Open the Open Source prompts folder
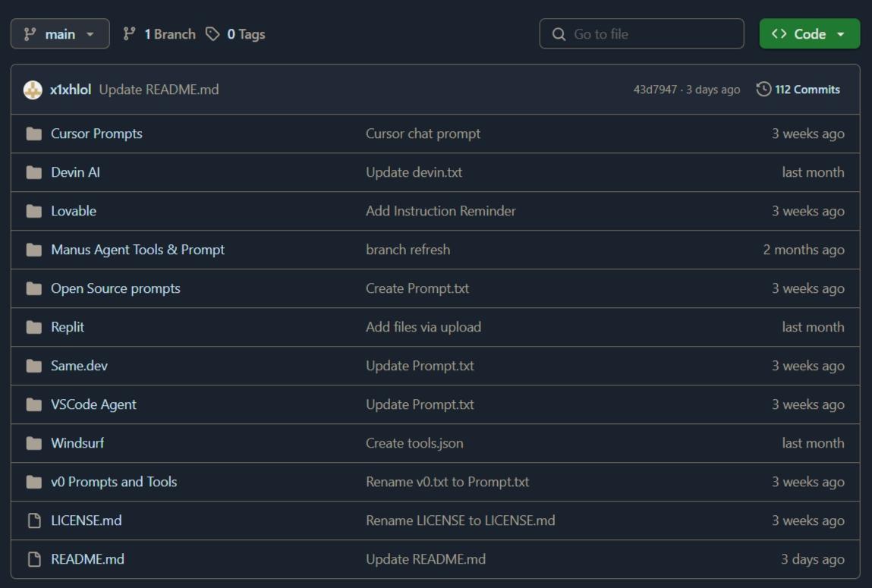Screen dimensions: 872x588 tap(115, 288)
